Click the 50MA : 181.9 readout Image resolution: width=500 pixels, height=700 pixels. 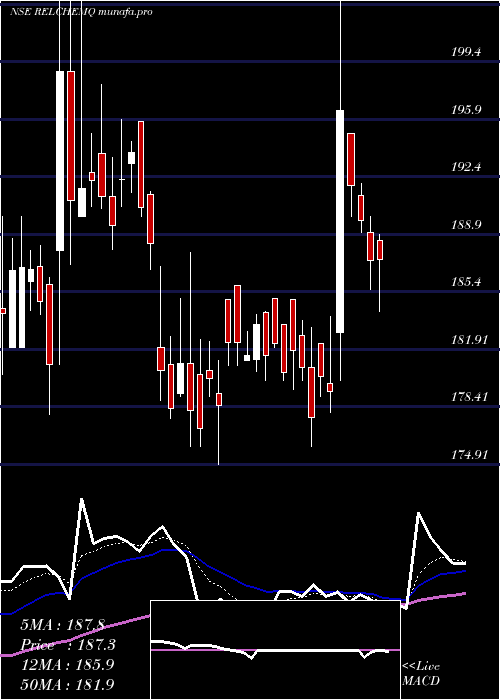pos(67,684)
